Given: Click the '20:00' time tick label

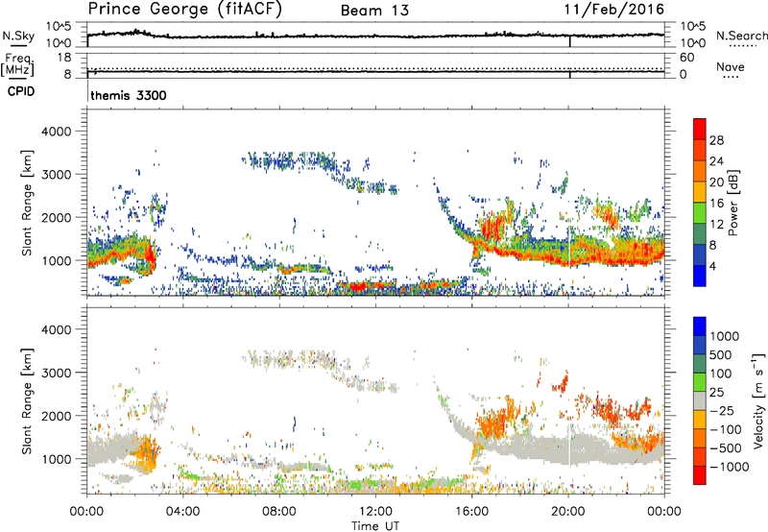Looking at the screenshot, I should [568, 512].
